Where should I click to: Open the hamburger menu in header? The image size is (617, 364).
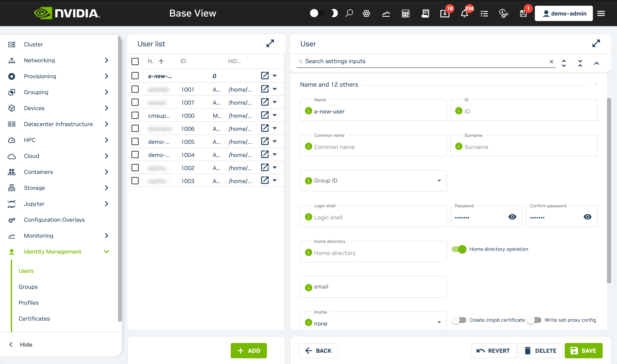click(x=601, y=13)
